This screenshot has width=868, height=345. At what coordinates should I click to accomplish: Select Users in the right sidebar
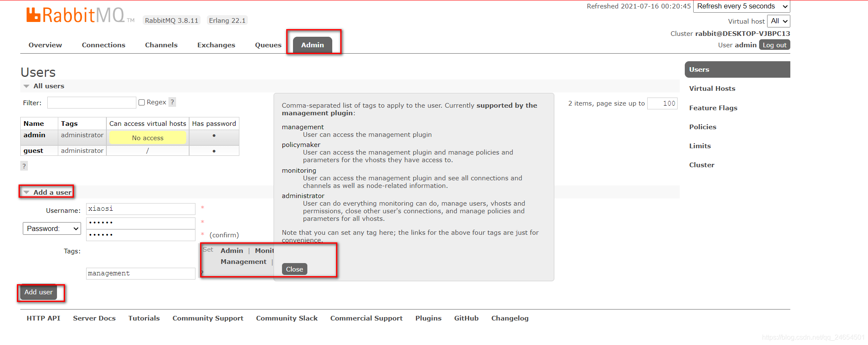tap(737, 70)
